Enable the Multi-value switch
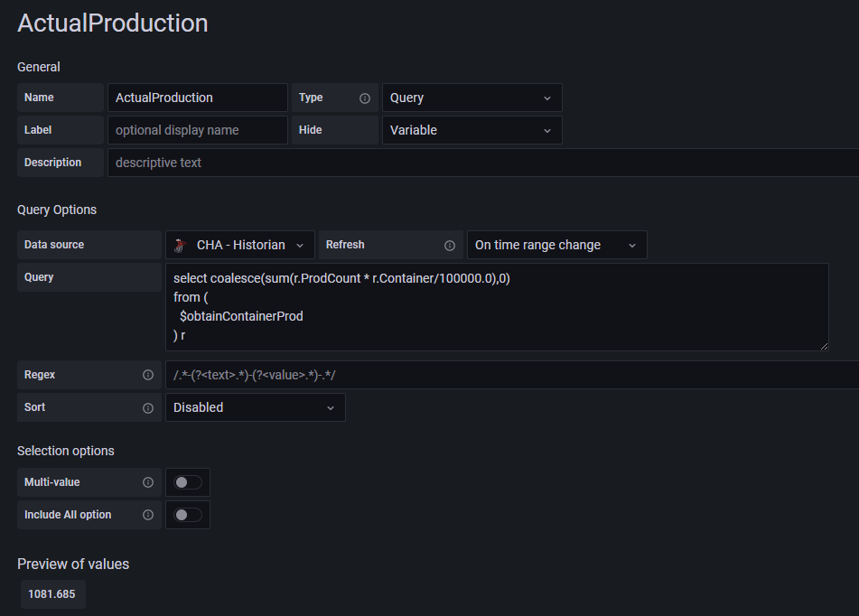This screenshot has height=616, width=859. point(188,482)
